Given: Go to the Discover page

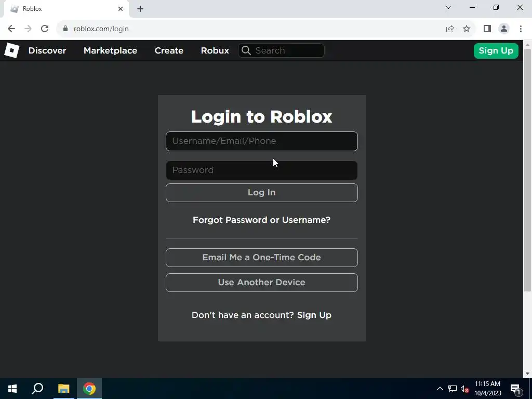Looking at the screenshot, I should 47,50.
